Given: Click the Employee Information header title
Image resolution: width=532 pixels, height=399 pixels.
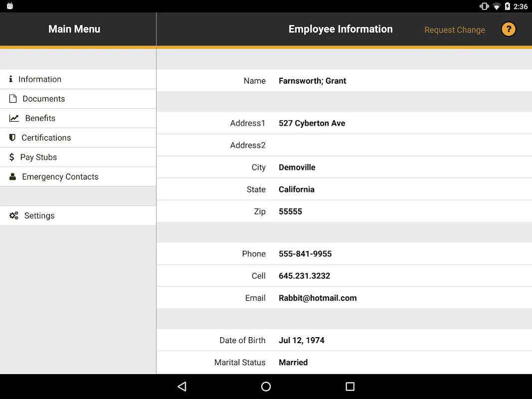Looking at the screenshot, I should pos(341,29).
